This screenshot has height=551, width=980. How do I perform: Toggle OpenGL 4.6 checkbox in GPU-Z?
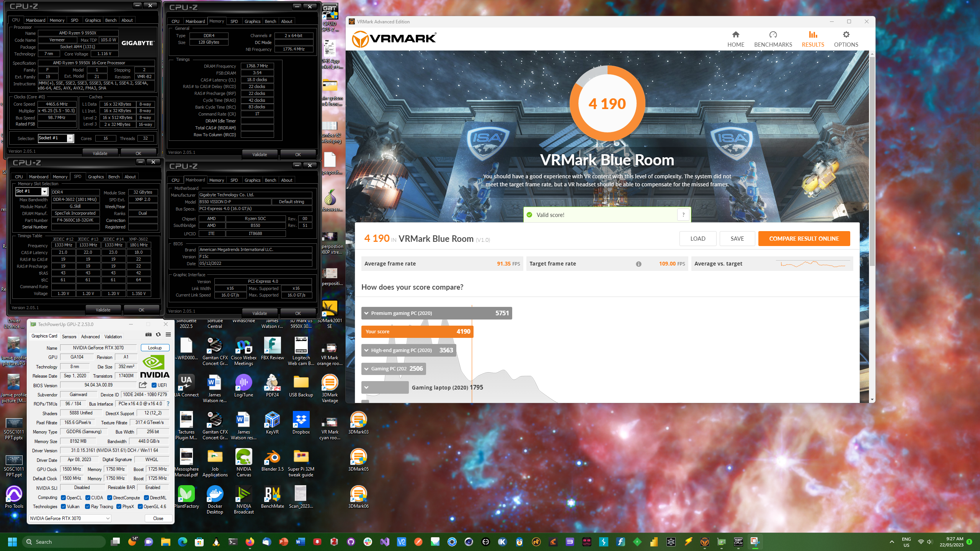tap(140, 507)
